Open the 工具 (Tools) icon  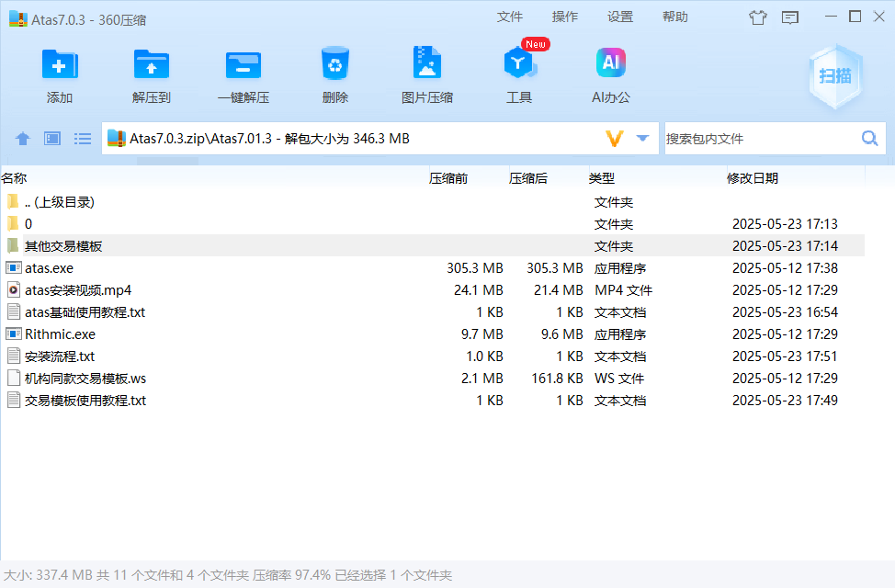[x=519, y=62]
